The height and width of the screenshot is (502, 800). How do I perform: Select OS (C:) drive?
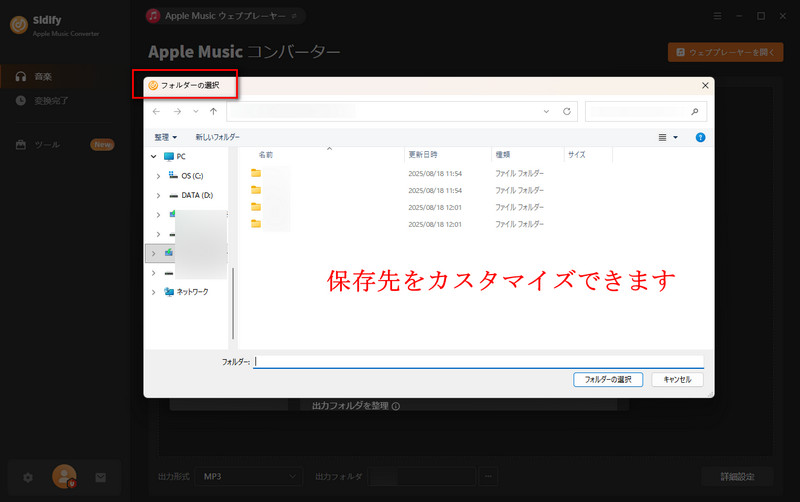[x=186, y=176]
